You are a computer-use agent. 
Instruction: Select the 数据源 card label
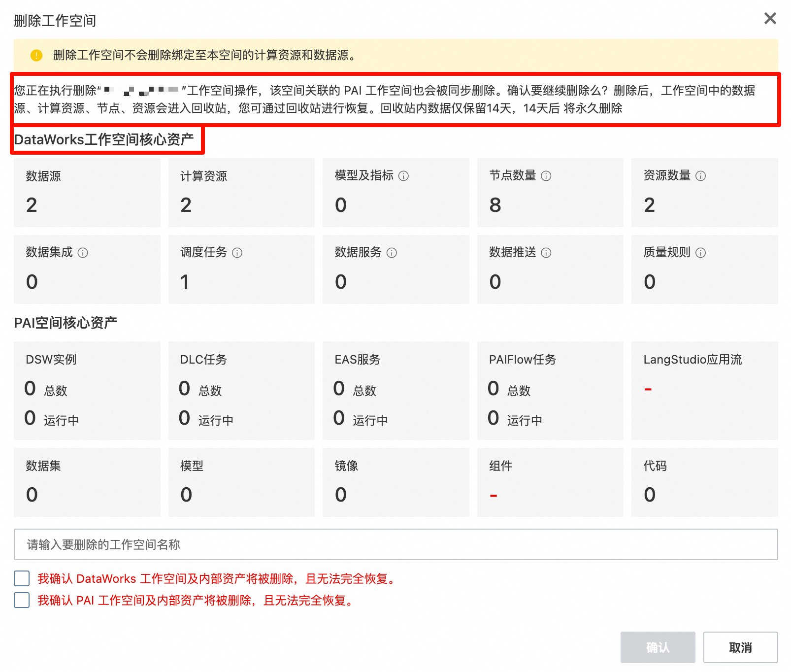point(43,176)
